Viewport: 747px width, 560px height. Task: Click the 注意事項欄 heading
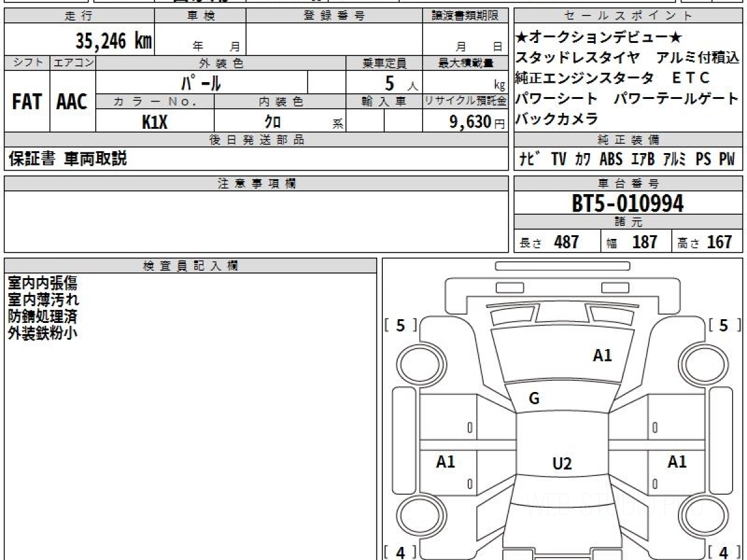(x=256, y=184)
